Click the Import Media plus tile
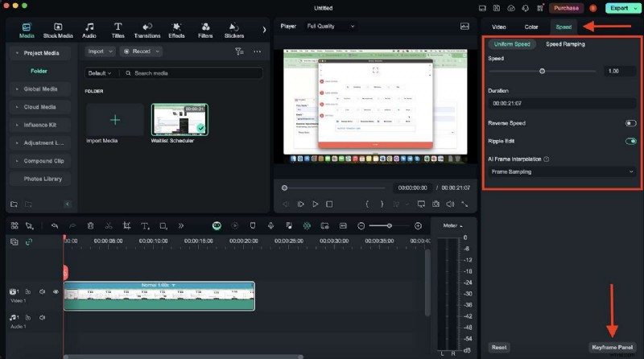The image size is (644, 359). pos(115,119)
